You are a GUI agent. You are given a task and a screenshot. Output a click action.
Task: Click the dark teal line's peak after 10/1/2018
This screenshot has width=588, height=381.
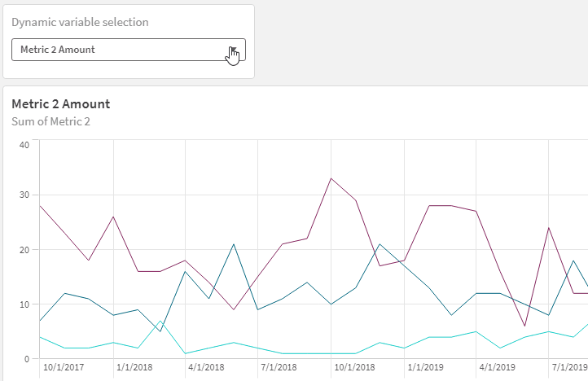coord(380,244)
